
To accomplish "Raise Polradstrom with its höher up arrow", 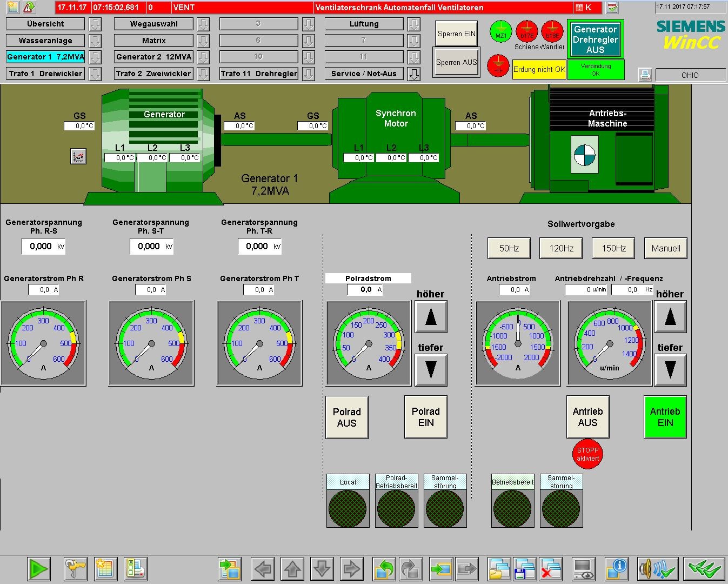I will pos(431,317).
